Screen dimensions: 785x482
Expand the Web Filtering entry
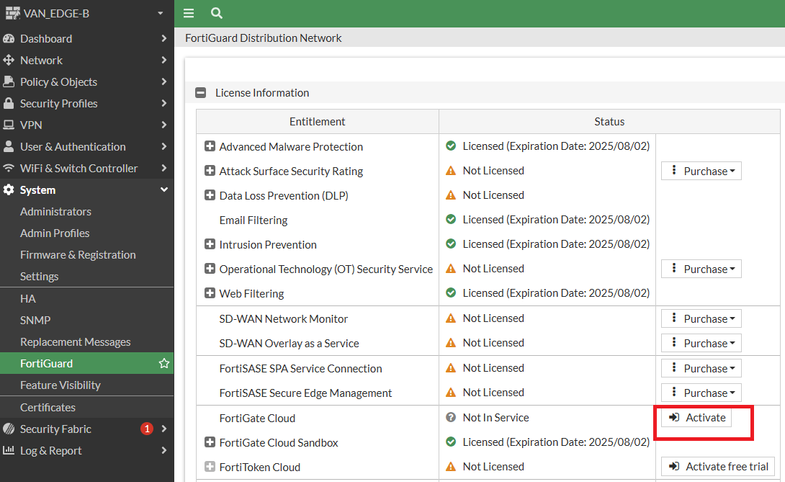[210, 294]
